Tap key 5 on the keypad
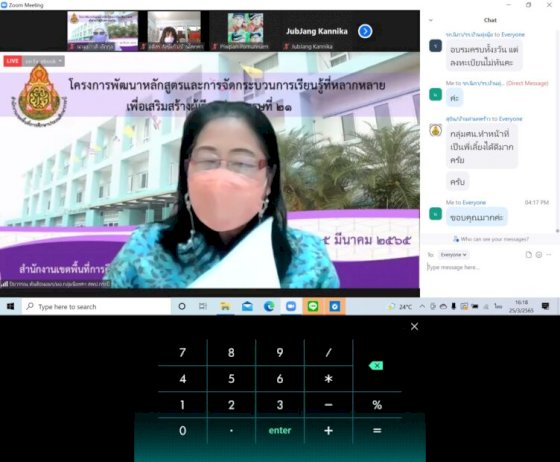 click(x=231, y=378)
